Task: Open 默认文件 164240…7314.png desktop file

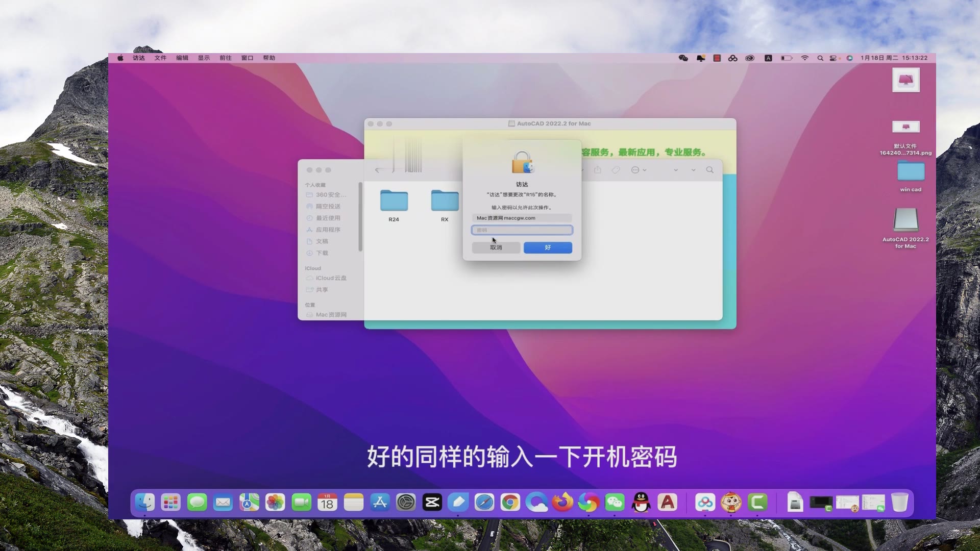Action: coord(905,138)
